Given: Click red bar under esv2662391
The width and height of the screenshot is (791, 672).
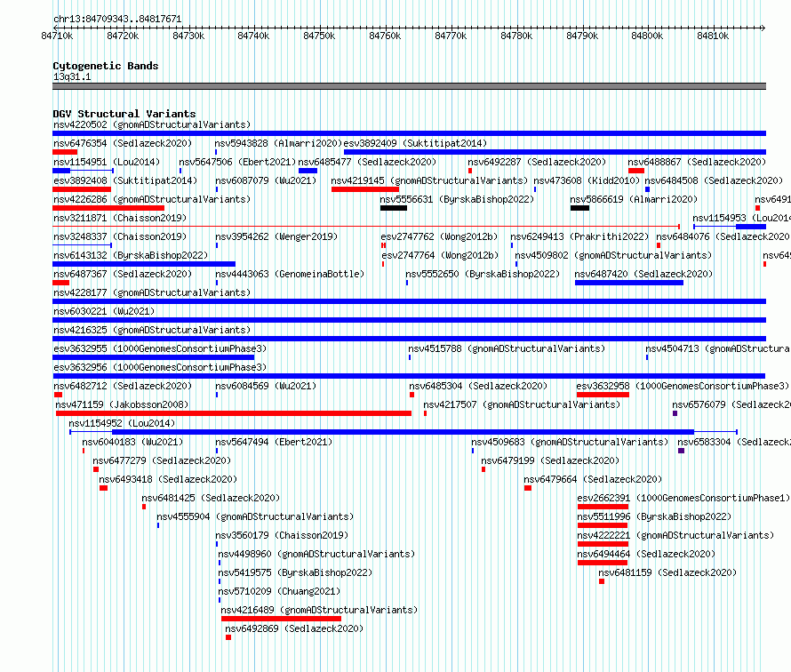Looking at the screenshot, I should coord(603,507).
